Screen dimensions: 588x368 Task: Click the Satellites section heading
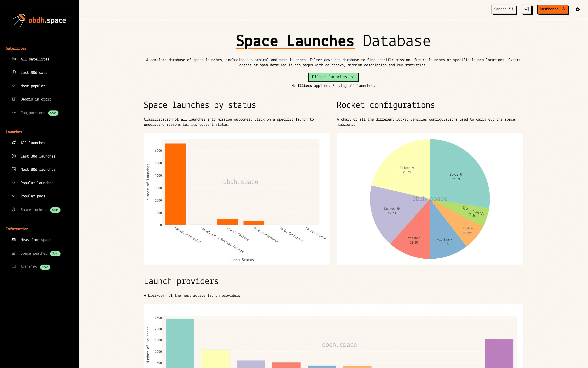tap(16, 48)
